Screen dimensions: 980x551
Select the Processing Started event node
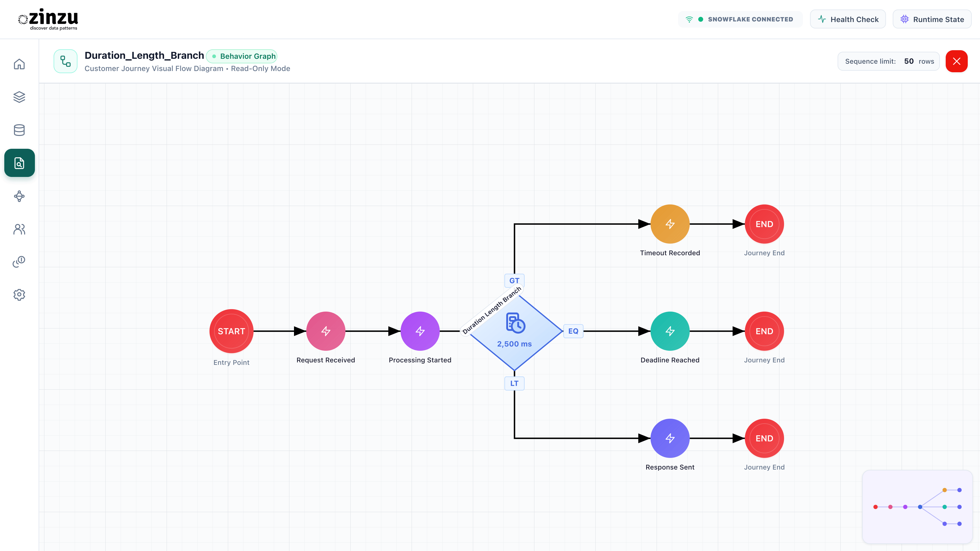[420, 331]
